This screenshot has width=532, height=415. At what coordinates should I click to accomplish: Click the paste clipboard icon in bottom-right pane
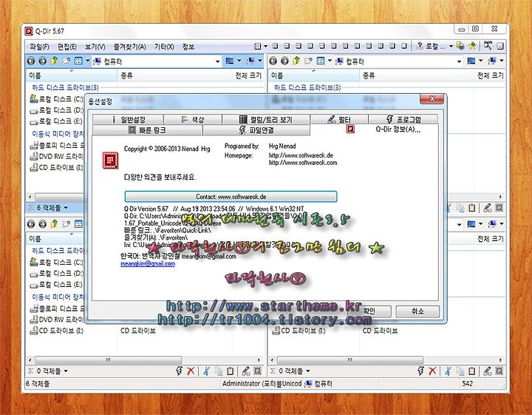[x=472, y=371]
